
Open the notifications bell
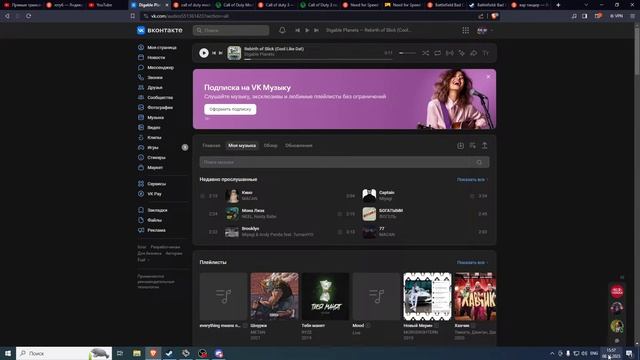click(282, 30)
